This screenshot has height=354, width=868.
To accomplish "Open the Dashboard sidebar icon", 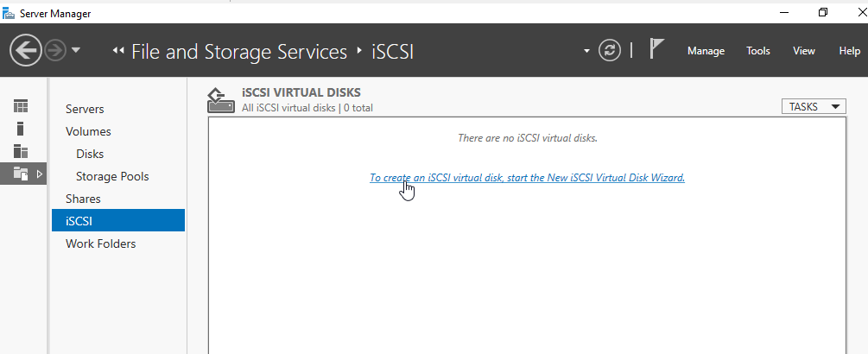I will (x=21, y=105).
